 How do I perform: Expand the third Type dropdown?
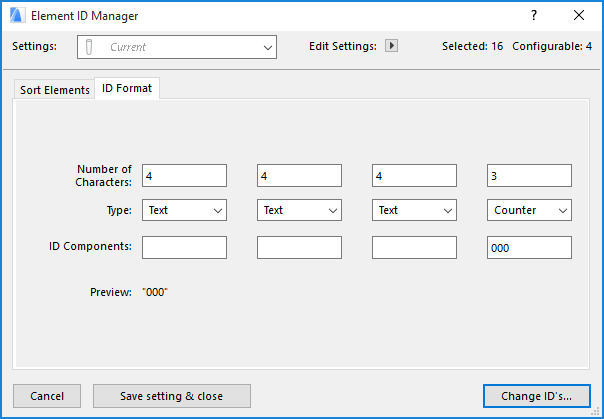click(x=414, y=210)
